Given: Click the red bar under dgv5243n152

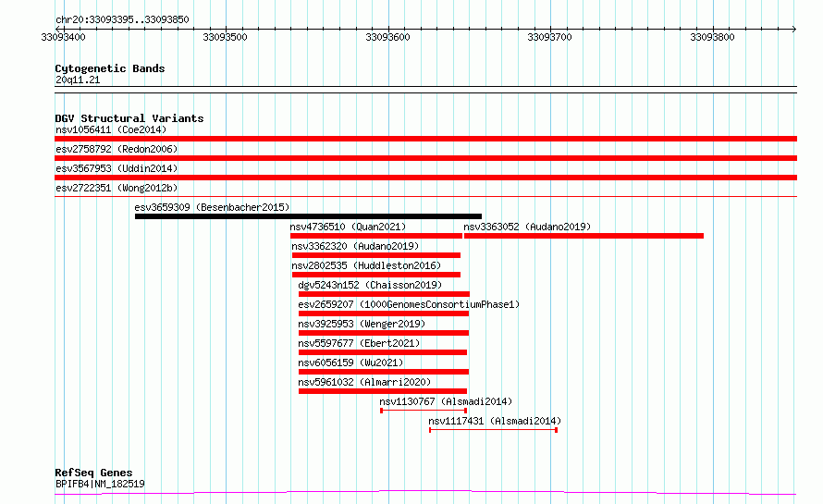Looking at the screenshot, I should coord(384,294).
